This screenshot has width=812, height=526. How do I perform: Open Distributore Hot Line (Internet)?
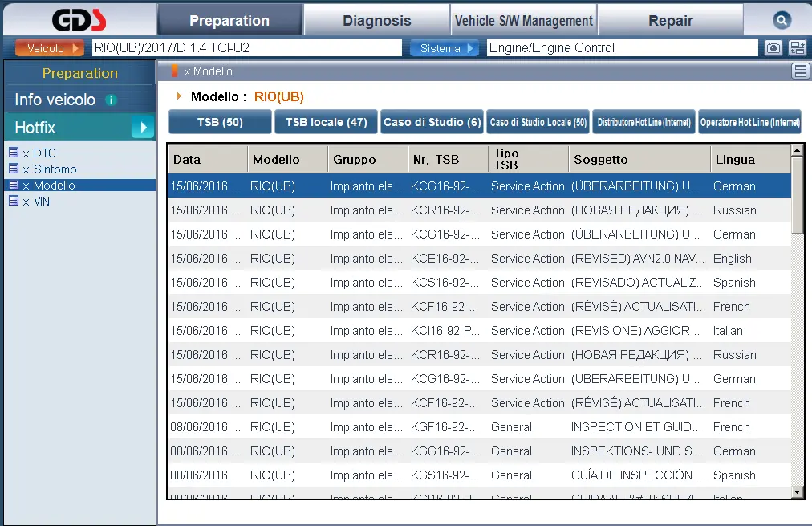644,122
